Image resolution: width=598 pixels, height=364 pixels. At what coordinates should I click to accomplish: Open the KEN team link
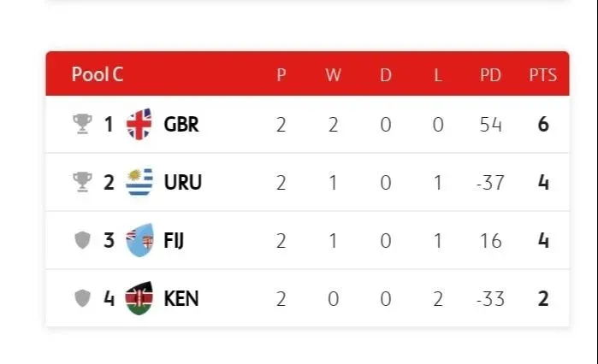pyautogui.click(x=181, y=298)
